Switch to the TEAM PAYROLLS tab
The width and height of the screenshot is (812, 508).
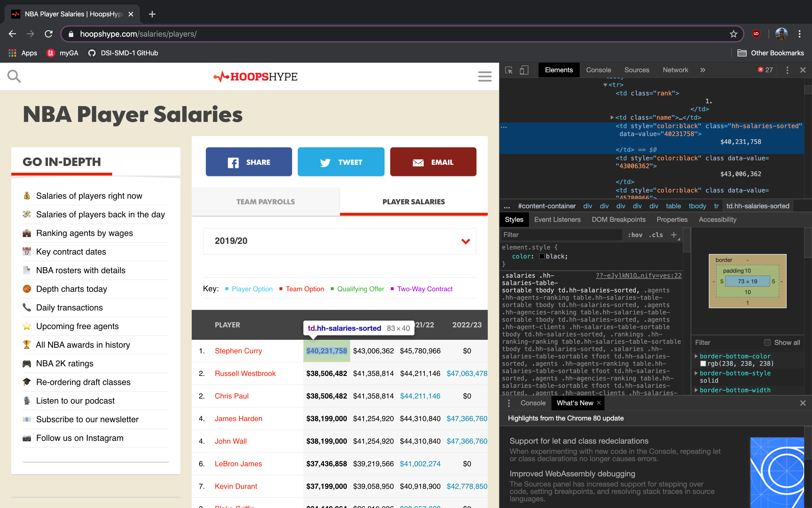[x=265, y=202]
